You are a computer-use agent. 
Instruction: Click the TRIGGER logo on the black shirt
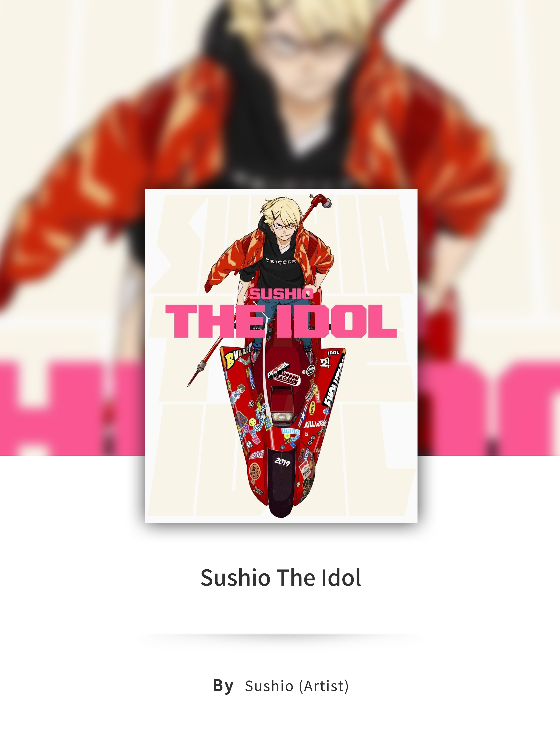pyautogui.click(x=281, y=261)
